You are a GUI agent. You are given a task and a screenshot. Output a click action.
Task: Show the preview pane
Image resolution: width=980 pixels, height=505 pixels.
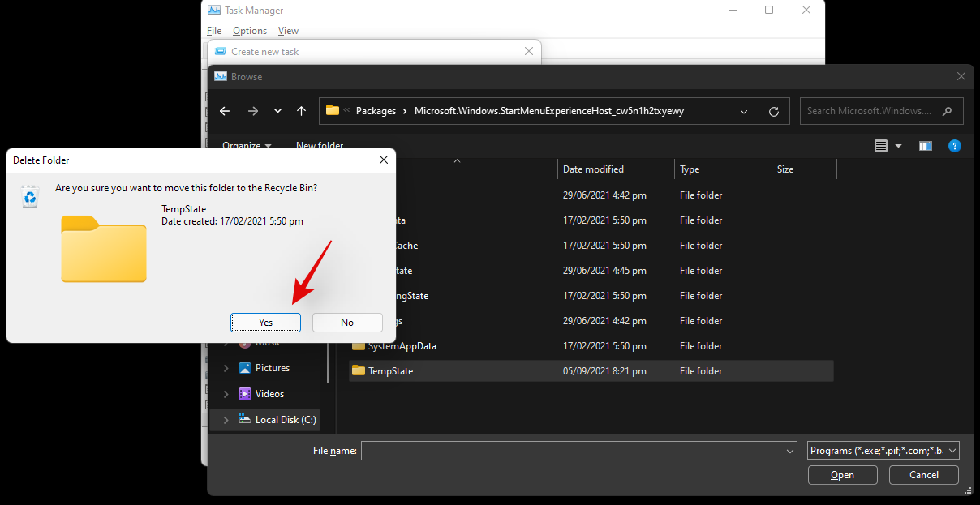pyautogui.click(x=925, y=146)
